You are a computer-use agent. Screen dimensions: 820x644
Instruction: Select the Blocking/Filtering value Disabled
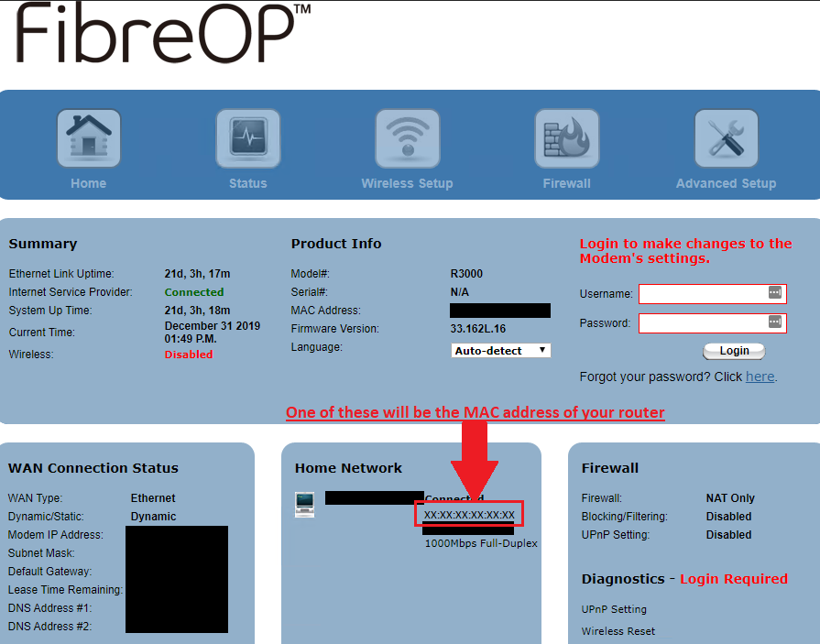click(x=729, y=517)
